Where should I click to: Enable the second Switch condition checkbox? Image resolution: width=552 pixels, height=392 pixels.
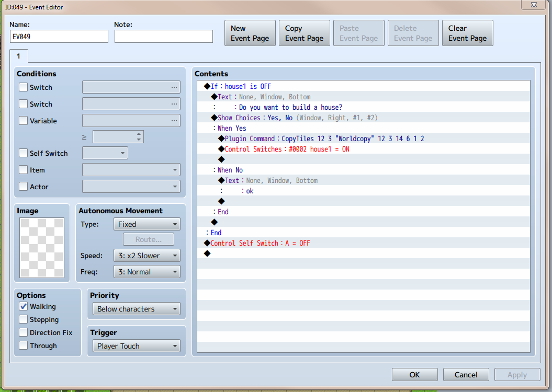[23, 103]
